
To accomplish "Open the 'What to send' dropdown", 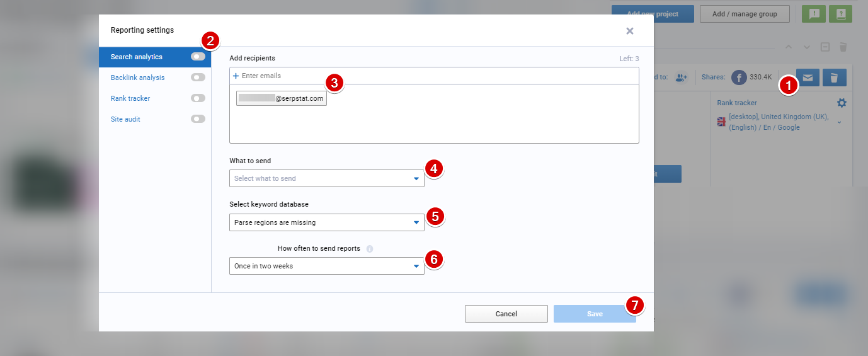I will 326,178.
